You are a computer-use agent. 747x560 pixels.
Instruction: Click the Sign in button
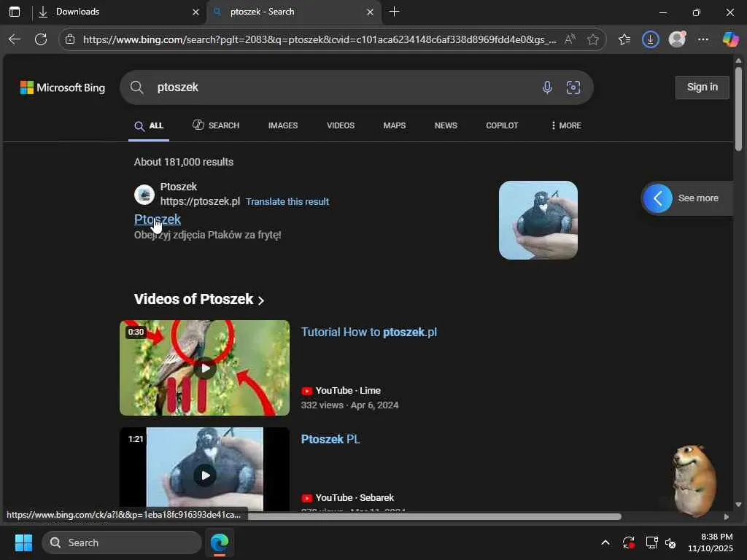tap(703, 87)
